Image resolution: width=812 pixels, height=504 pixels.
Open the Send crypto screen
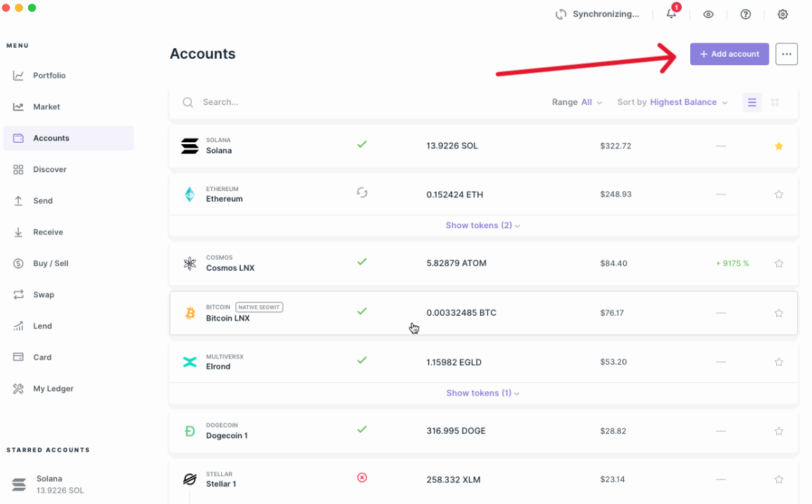43,200
